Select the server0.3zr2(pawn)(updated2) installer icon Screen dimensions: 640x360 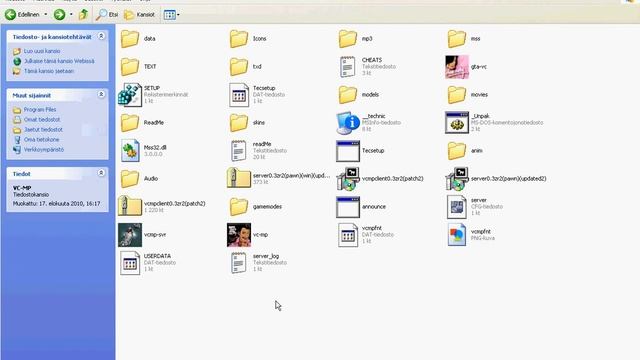coord(457,179)
